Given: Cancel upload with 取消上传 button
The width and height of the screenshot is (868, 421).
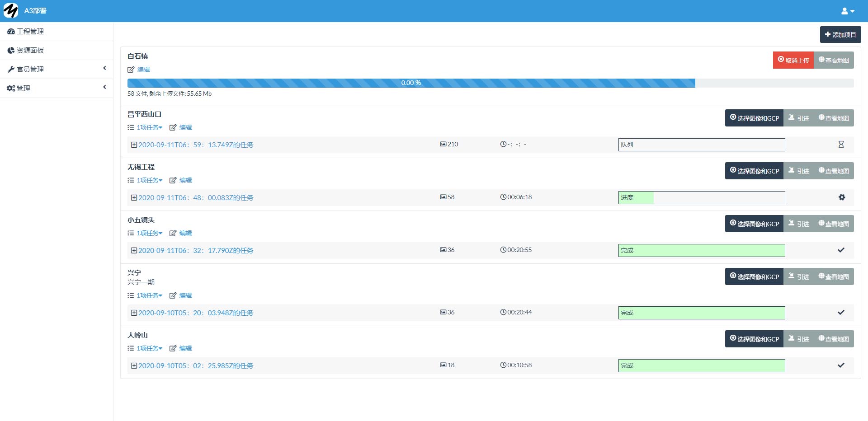Looking at the screenshot, I should point(793,60).
